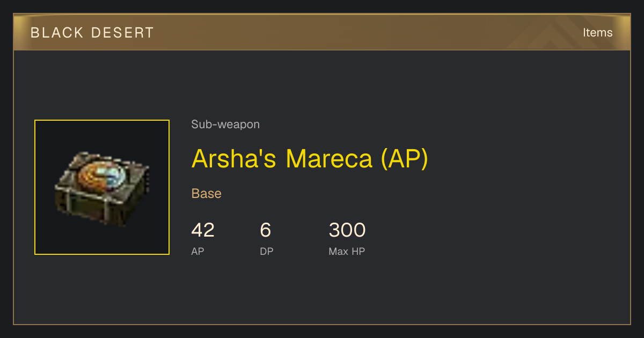
Task: Click the Max HP value 300
Action: pos(347,230)
